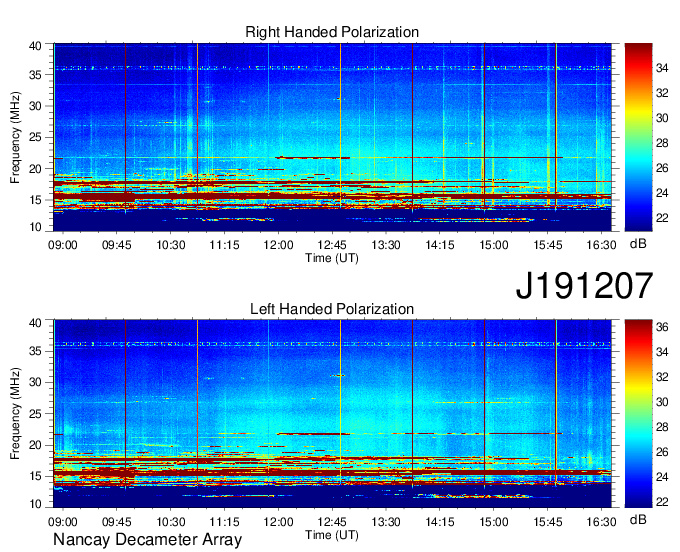Click 20 MHz tick on top plot
This screenshot has height=552, width=680.
click(35, 169)
